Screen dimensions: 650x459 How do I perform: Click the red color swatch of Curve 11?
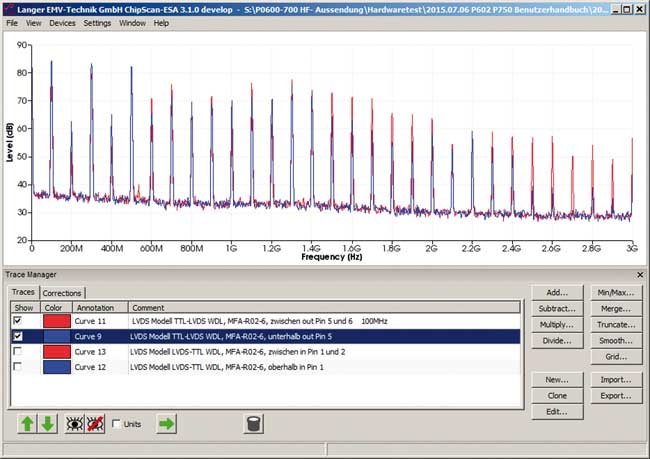point(57,321)
